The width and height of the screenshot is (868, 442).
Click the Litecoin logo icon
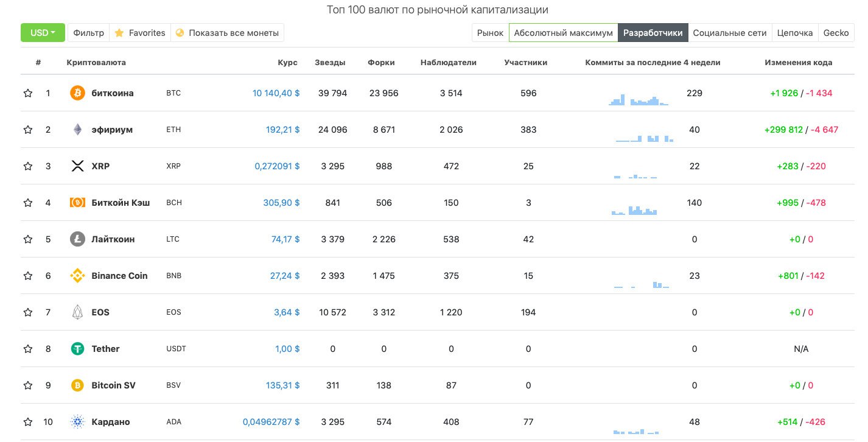coord(77,239)
